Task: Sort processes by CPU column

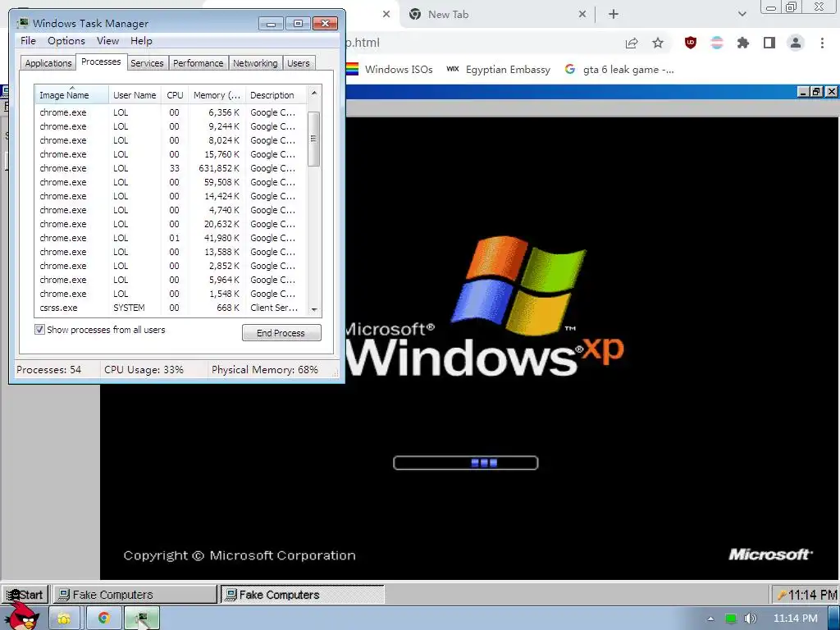Action: [x=175, y=95]
